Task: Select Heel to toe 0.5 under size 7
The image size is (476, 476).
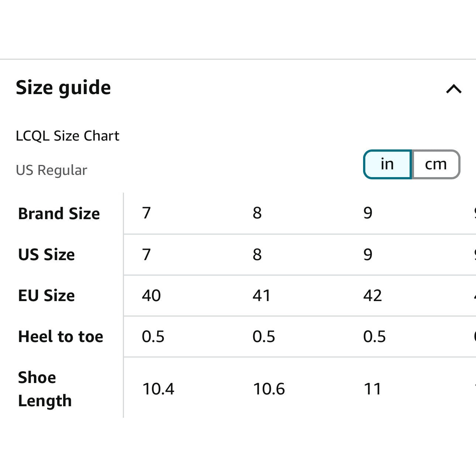Action: click(x=153, y=337)
